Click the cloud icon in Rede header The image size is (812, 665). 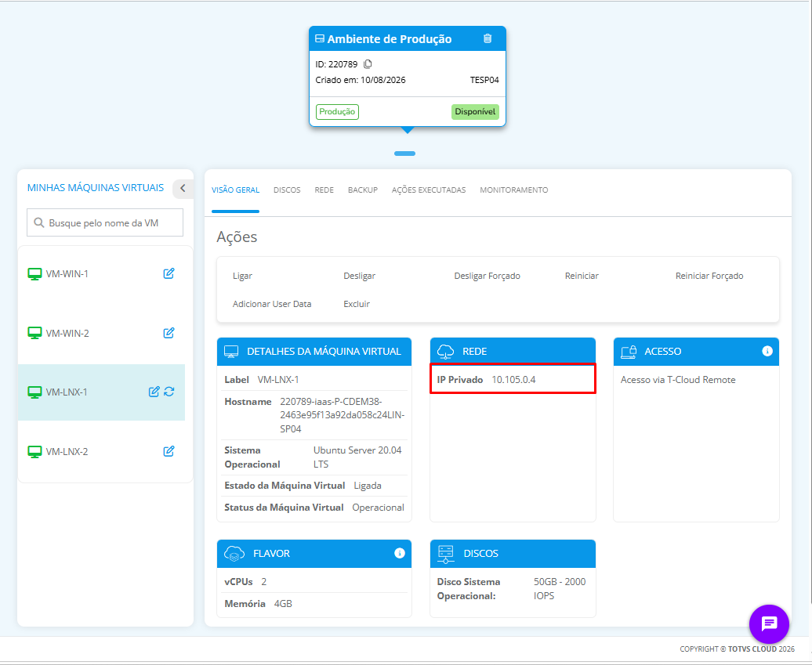445,352
